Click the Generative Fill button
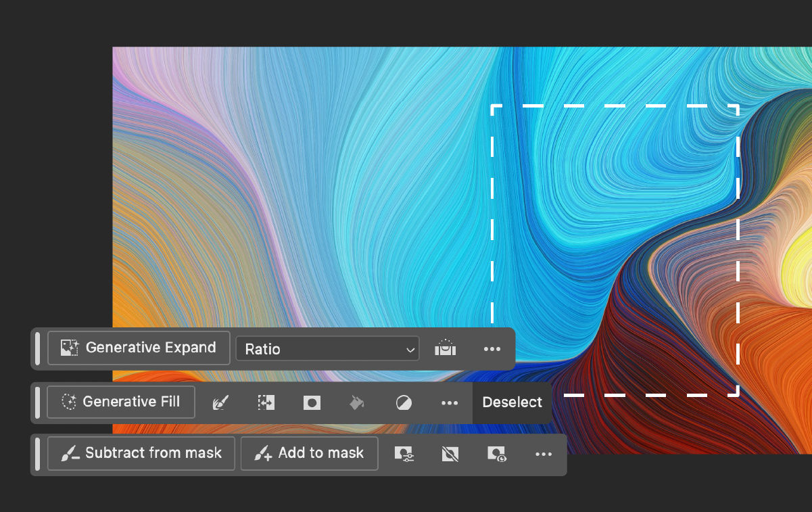 pyautogui.click(x=121, y=402)
